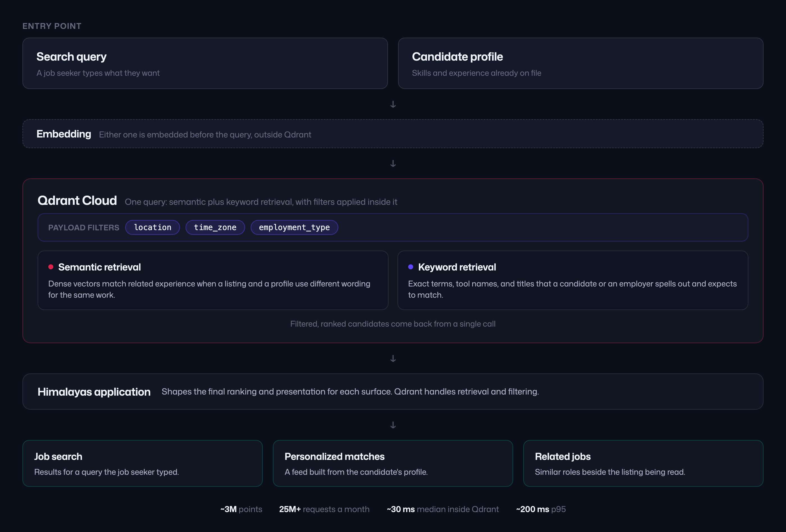Click the purple Keyword retrieval dot

pos(411,267)
